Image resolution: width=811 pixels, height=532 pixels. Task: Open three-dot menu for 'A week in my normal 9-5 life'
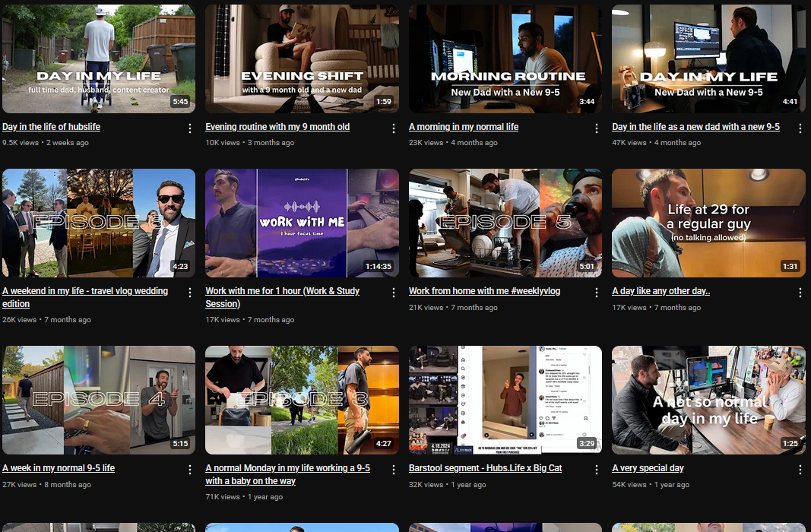tap(190, 470)
